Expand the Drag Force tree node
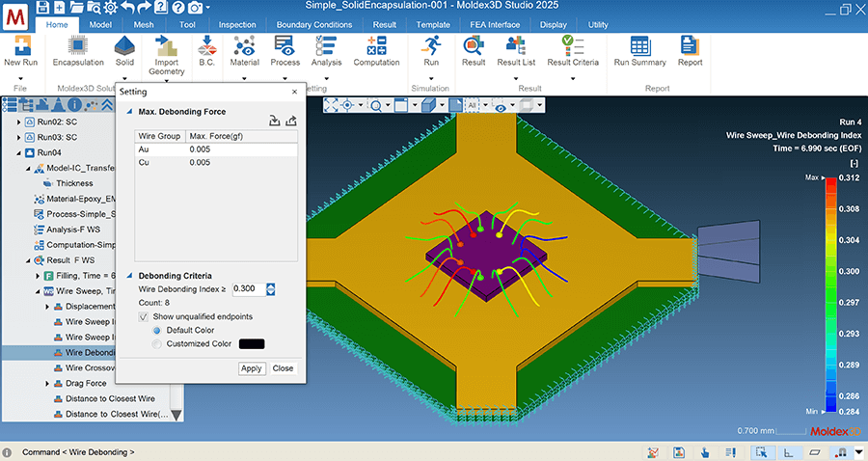Viewport: 868px width, 461px height. [47, 384]
